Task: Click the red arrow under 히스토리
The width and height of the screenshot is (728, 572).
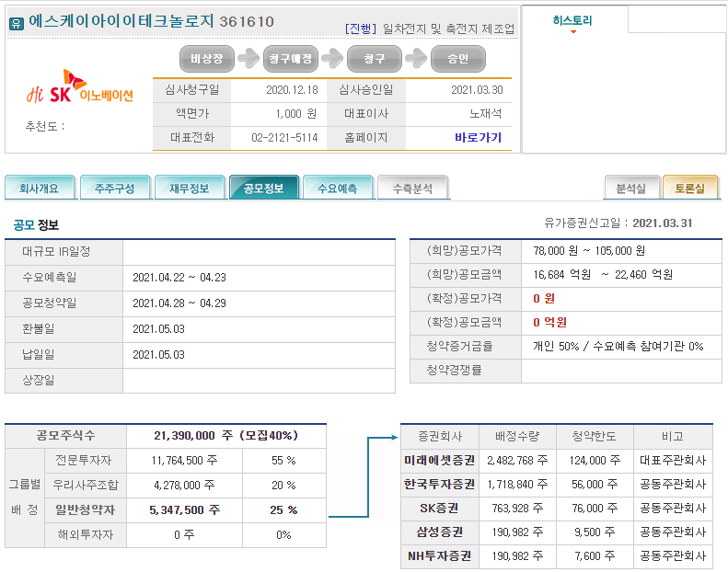Action: [573, 32]
